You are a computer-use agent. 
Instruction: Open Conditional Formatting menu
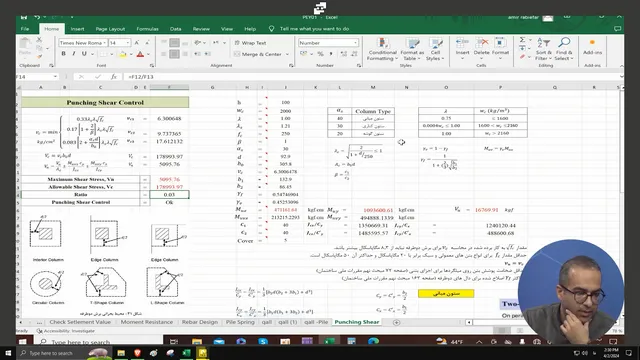pyautogui.click(x=382, y=49)
